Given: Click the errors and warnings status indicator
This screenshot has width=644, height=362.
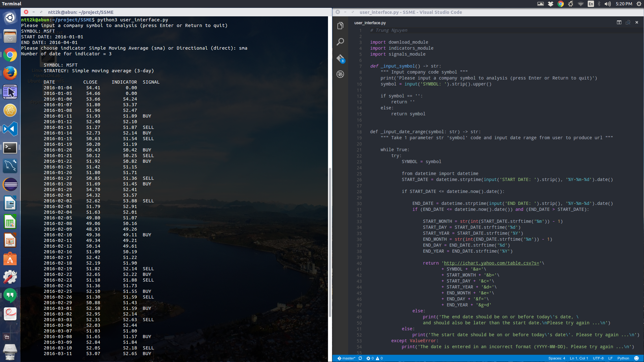Looking at the screenshot, I should pos(375,358).
